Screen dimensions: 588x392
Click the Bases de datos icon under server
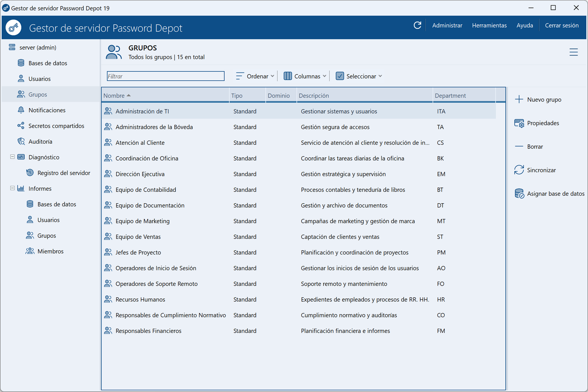(21, 63)
